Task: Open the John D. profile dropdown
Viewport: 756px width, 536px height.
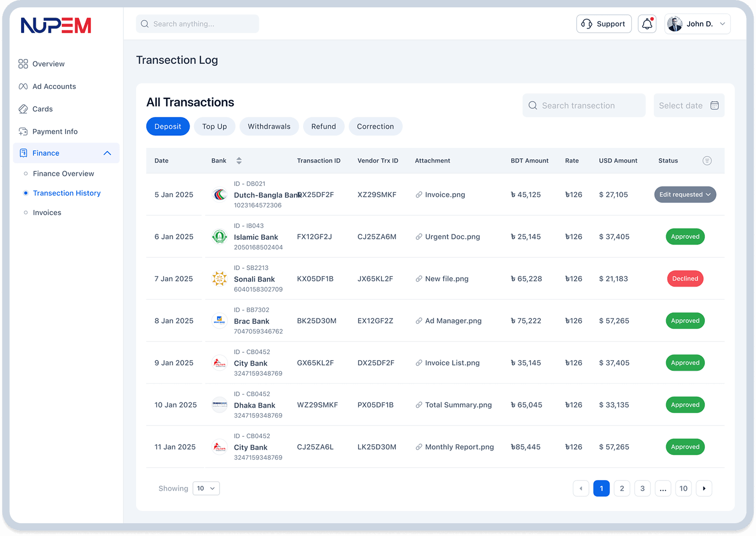Action: (698, 24)
